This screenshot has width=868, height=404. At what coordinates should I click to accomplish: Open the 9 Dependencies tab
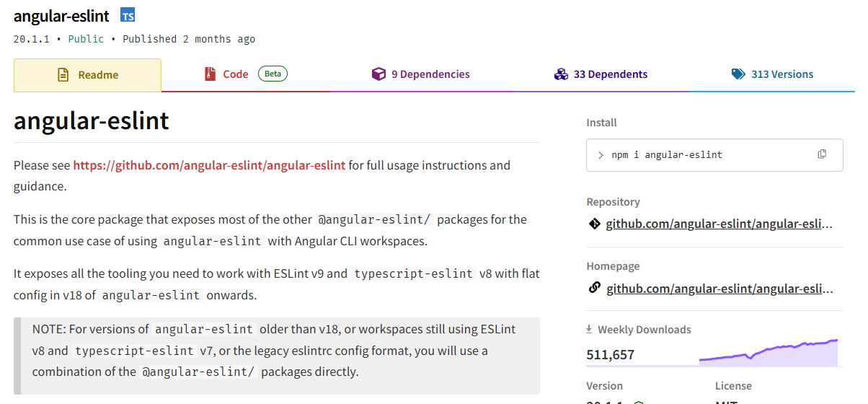[x=420, y=74]
